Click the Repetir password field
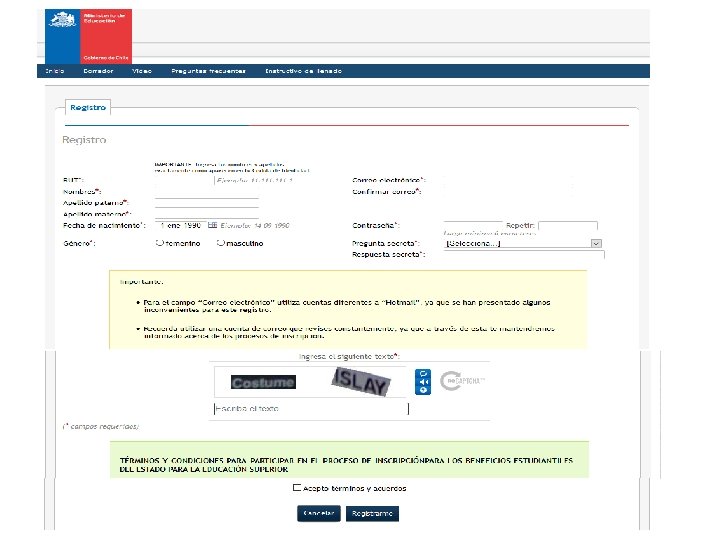The width and height of the screenshot is (720, 540). point(568,225)
